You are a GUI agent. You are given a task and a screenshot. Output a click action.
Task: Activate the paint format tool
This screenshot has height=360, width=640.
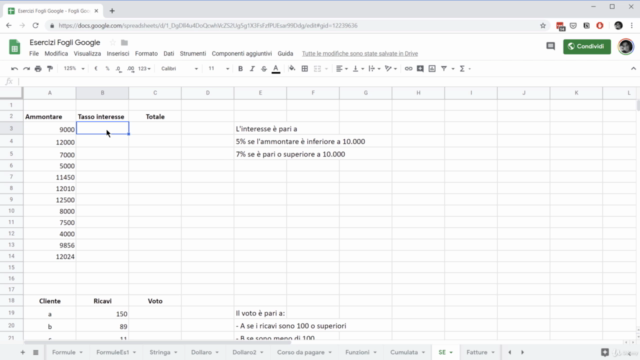click(x=50, y=69)
